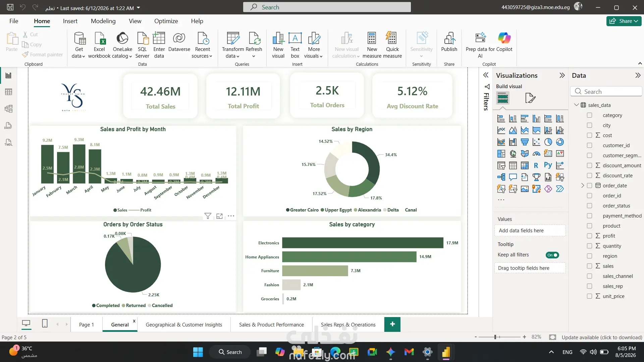Collapse the sales_data table tree

pos(577,105)
